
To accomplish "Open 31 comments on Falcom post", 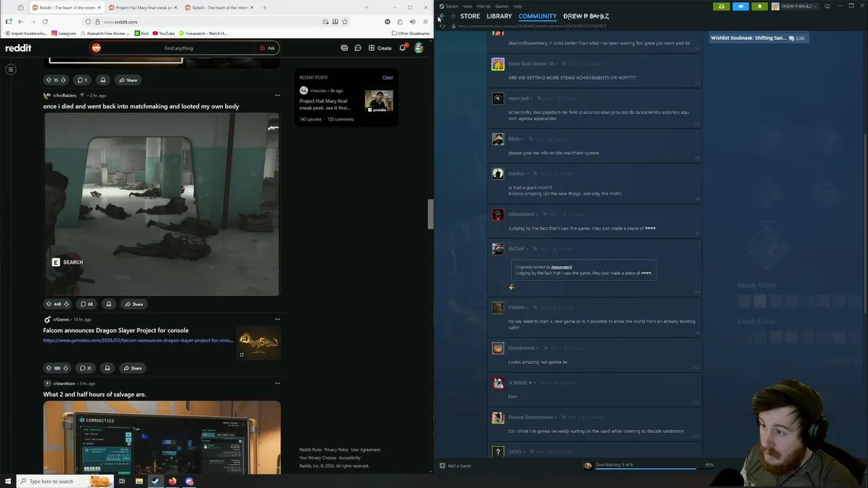I will [85, 368].
